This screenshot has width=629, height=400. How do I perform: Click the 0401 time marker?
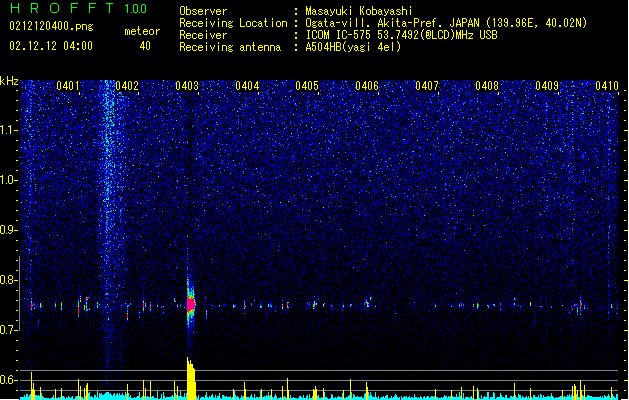tap(68, 86)
